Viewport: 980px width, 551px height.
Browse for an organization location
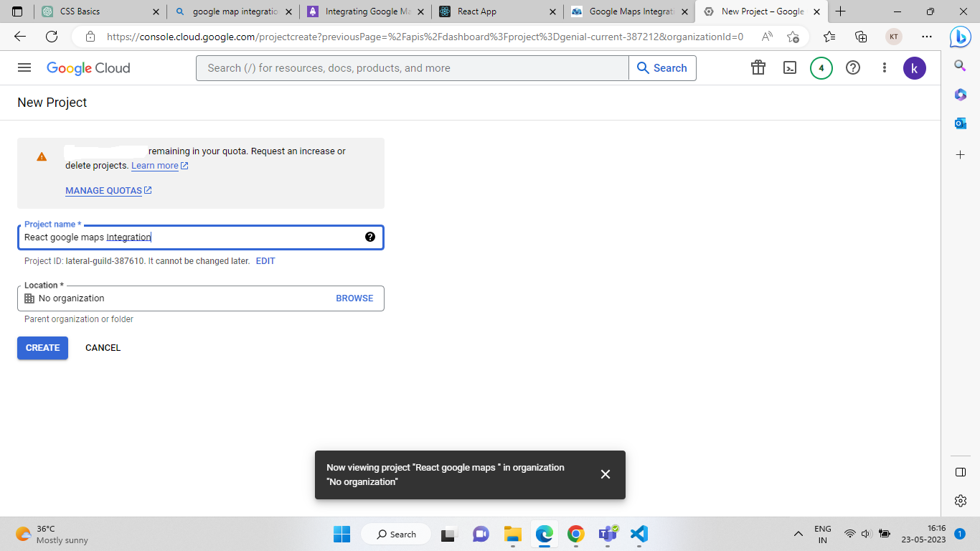tap(354, 298)
